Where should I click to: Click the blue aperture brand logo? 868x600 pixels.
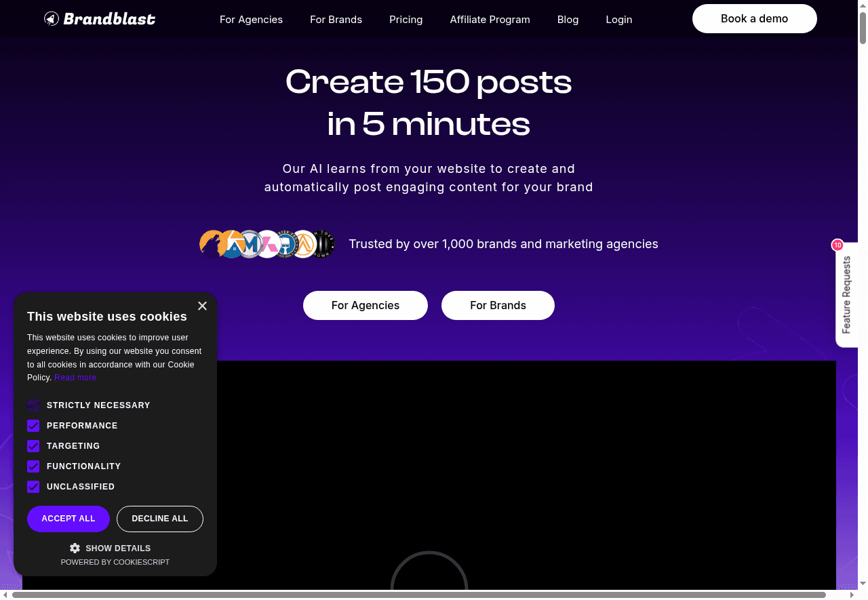(x=231, y=244)
